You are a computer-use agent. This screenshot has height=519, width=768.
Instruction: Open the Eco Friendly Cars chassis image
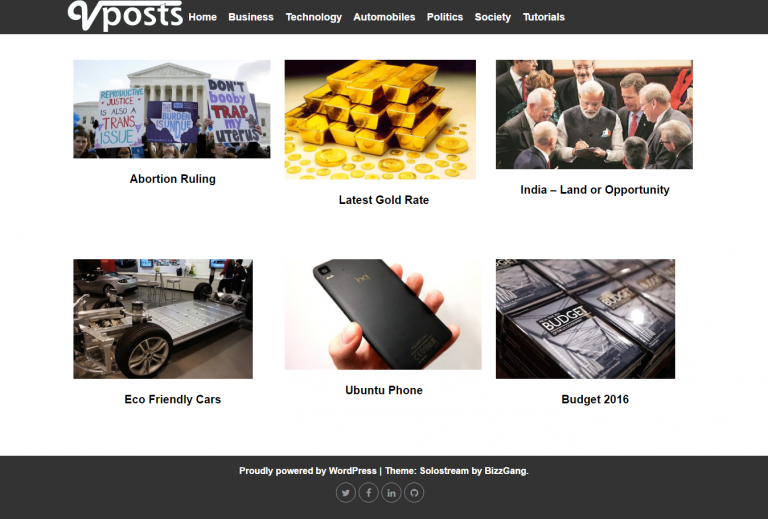point(163,319)
